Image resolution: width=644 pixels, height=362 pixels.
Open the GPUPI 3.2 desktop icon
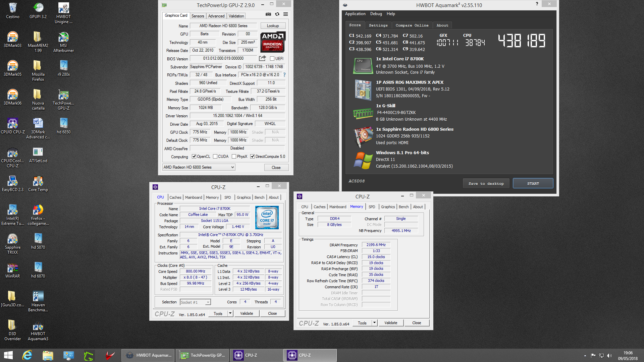pyautogui.click(x=38, y=11)
